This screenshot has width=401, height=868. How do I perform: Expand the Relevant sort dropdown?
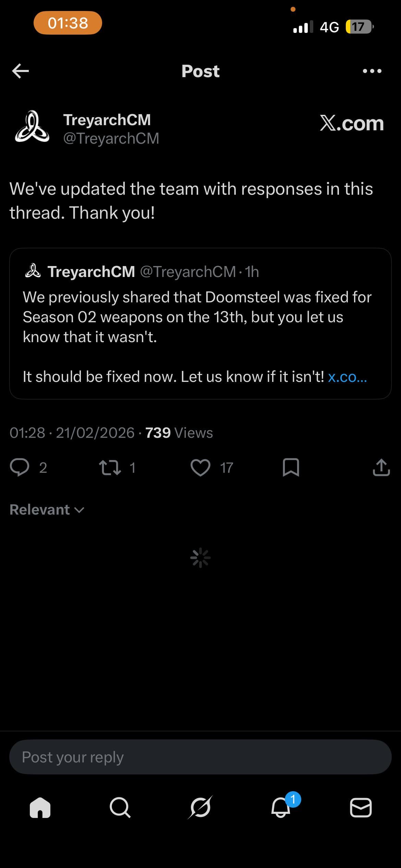click(47, 510)
